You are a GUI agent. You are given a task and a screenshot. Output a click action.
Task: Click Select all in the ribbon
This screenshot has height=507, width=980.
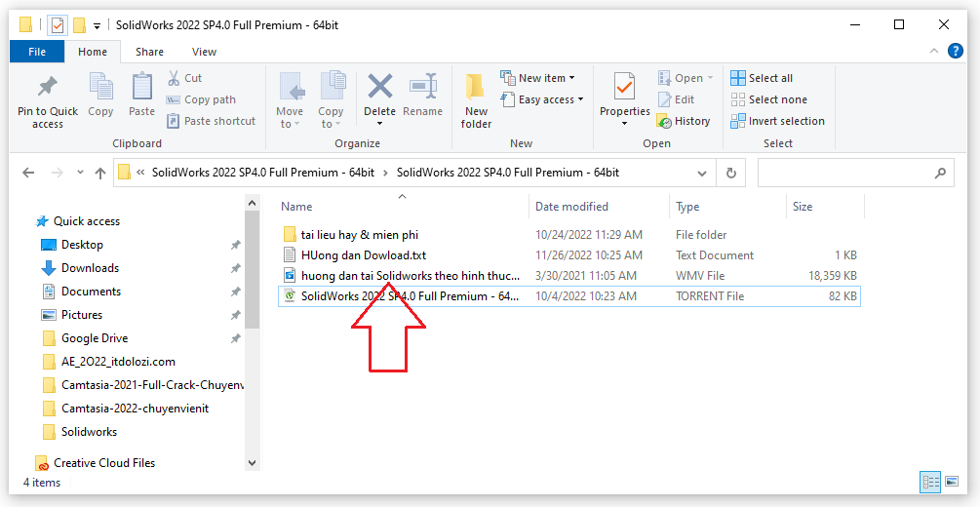click(762, 78)
